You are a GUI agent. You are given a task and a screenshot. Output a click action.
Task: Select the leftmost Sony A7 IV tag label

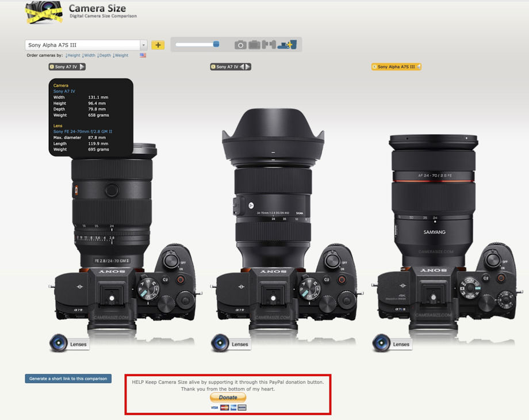(66, 67)
